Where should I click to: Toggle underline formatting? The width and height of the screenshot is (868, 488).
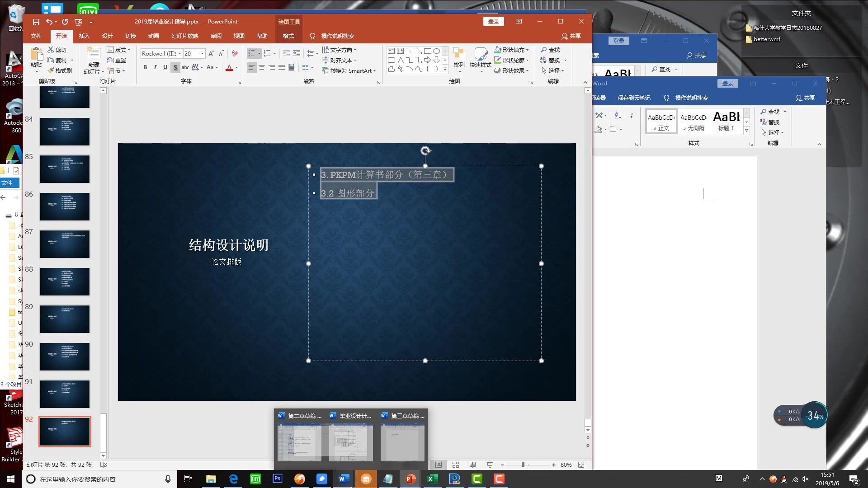[x=165, y=67]
